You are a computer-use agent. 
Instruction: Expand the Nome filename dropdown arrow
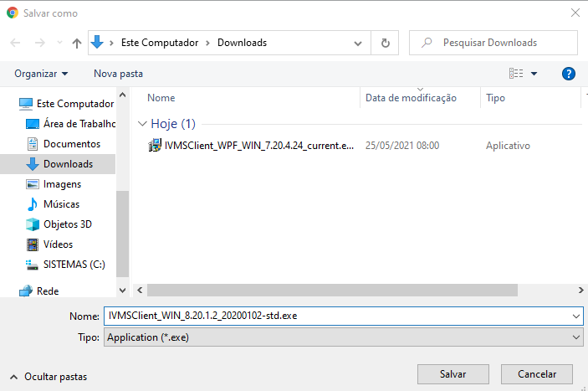click(x=575, y=316)
